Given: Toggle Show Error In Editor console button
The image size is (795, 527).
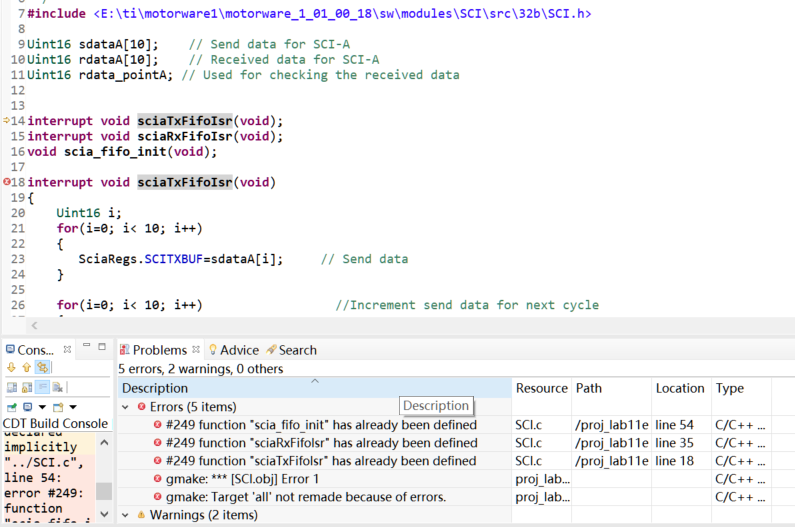Looking at the screenshot, I should (x=43, y=367).
